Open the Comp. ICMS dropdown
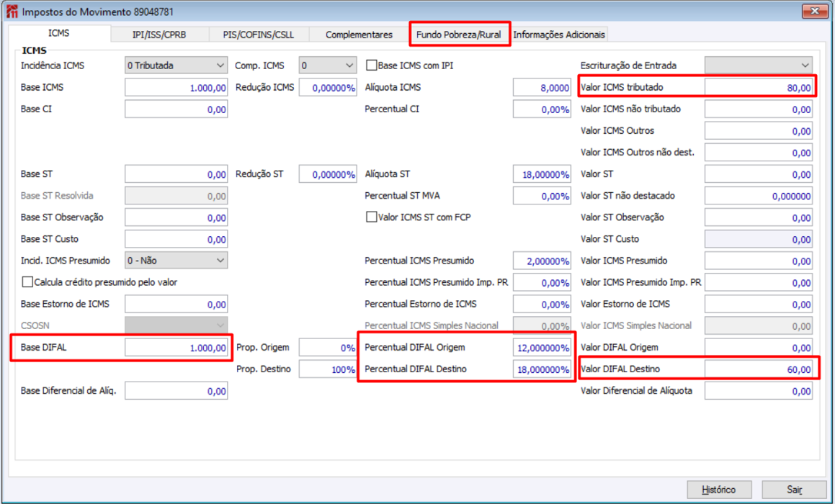 click(x=328, y=66)
